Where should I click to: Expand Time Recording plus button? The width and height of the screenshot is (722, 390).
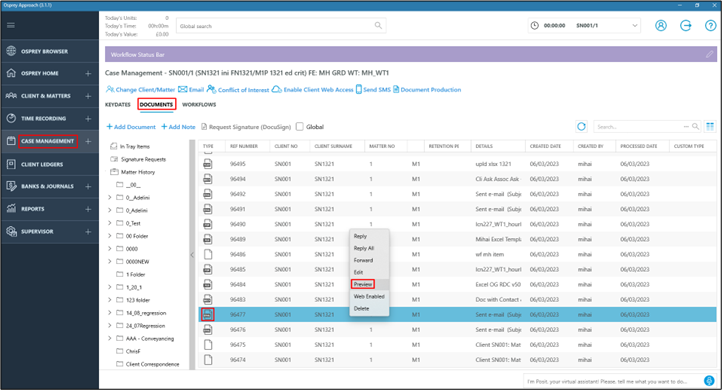tap(88, 118)
